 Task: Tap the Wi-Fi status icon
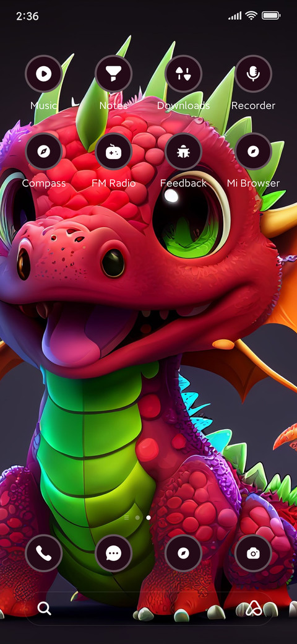251,16
